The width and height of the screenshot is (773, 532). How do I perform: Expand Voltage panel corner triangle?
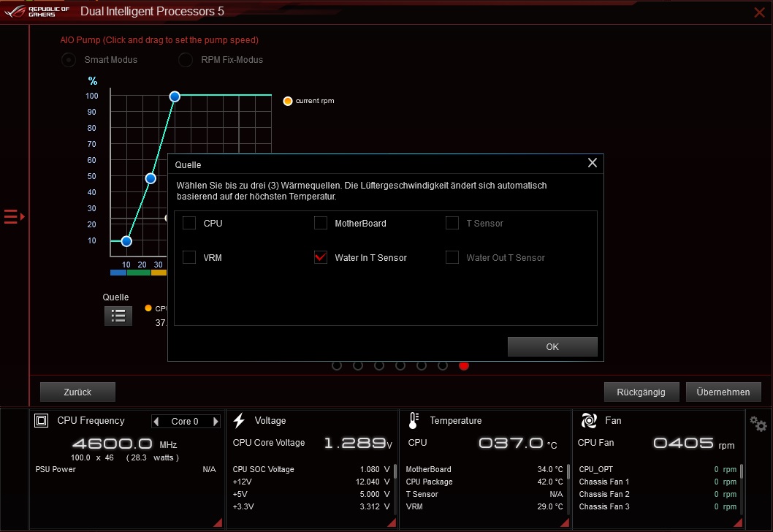(x=392, y=522)
